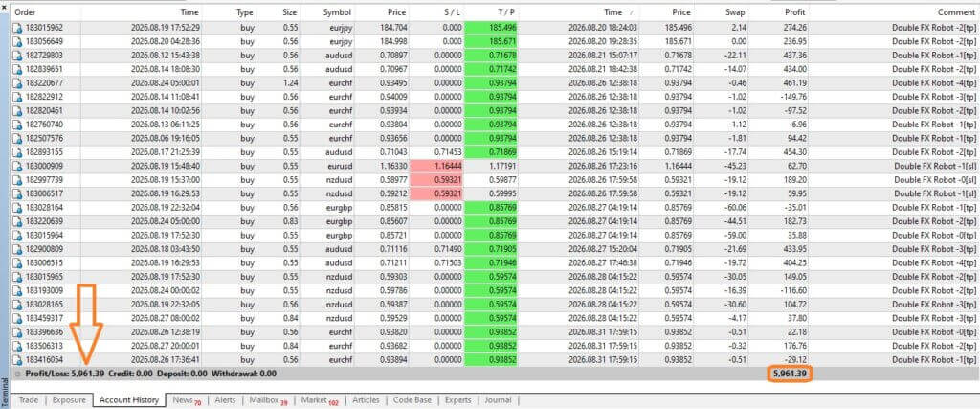Click the order icon of 182900809
The width and height of the screenshot is (980, 409).
(17, 248)
